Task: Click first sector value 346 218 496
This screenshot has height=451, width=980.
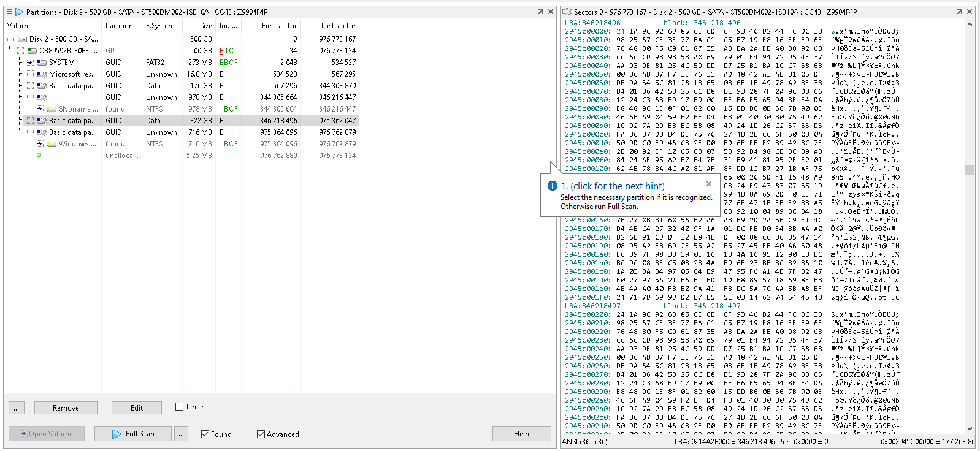Action: (278, 121)
